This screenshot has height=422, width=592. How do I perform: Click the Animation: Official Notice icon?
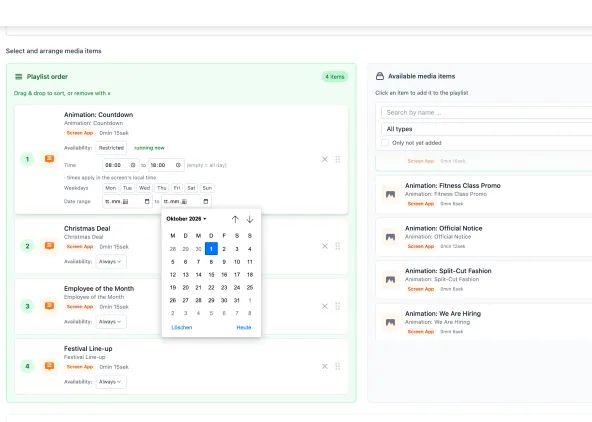(390, 237)
